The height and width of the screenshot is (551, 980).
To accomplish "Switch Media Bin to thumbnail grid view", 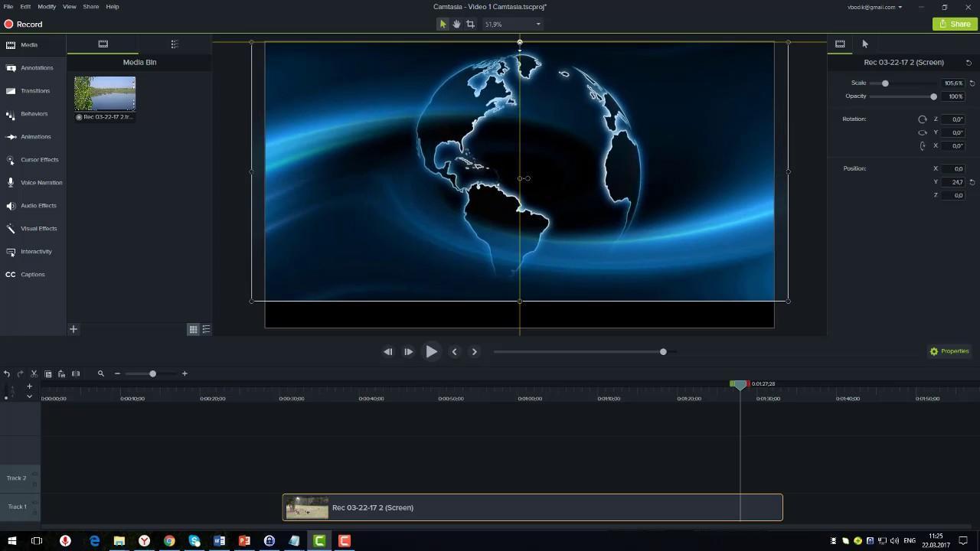I will (193, 329).
